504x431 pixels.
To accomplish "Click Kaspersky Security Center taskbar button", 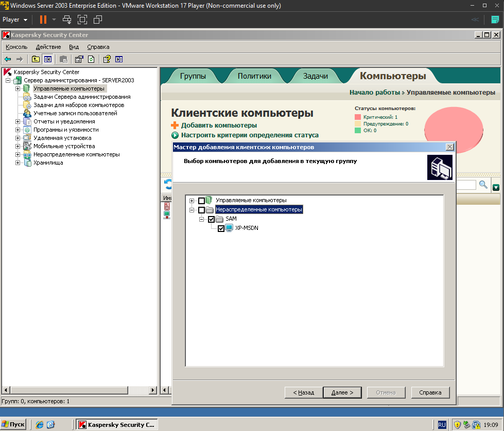I will coord(117,425).
